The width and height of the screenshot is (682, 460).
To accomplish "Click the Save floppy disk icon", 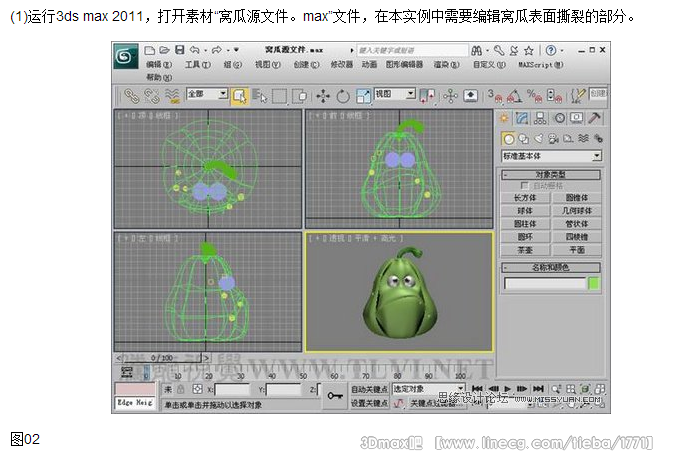I will [180, 50].
